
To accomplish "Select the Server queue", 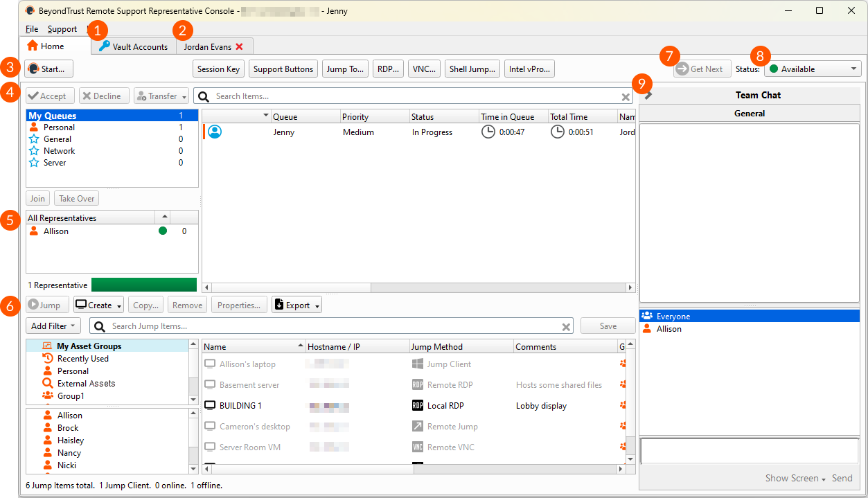I will 112,163.
